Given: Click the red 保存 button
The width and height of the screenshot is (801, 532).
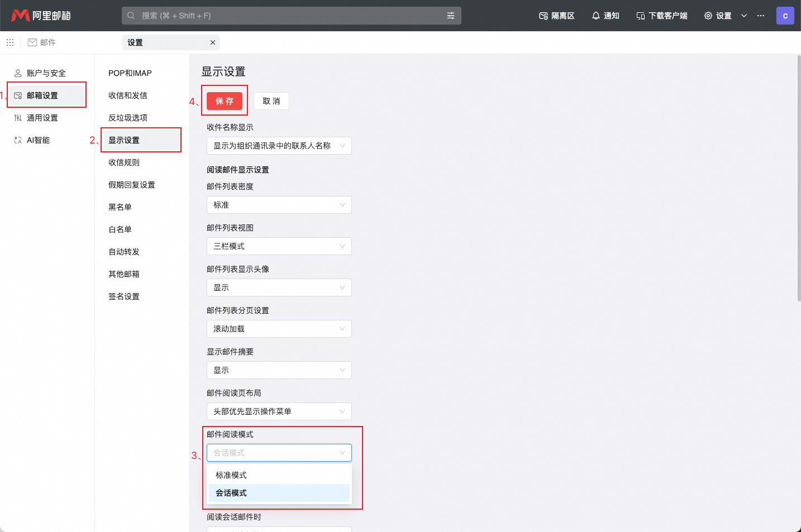Looking at the screenshot, I should pos(225,101).
